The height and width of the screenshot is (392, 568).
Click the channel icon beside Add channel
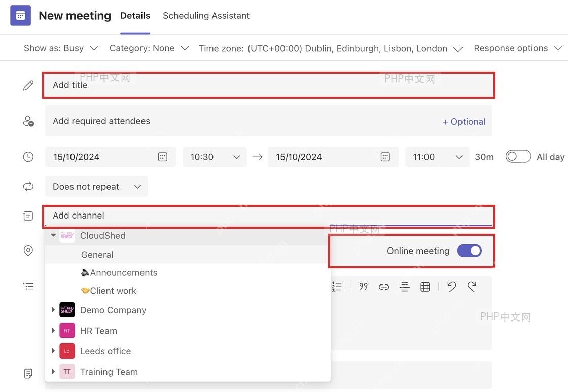click(28, 216)
